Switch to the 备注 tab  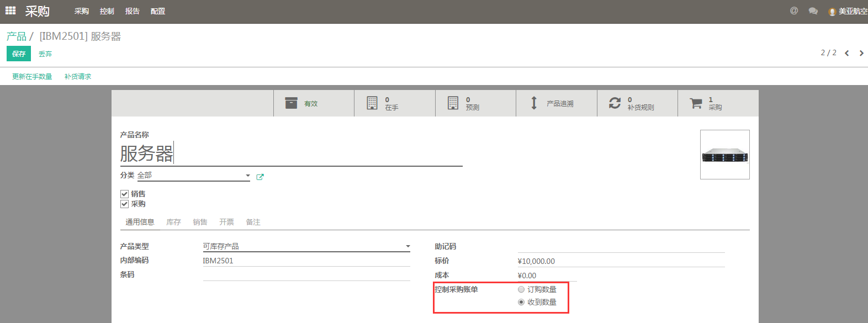click(253, 222)
